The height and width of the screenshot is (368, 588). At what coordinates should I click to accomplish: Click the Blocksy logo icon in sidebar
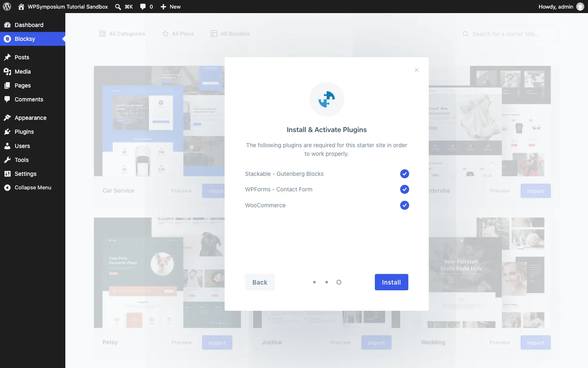coord(7,39)
